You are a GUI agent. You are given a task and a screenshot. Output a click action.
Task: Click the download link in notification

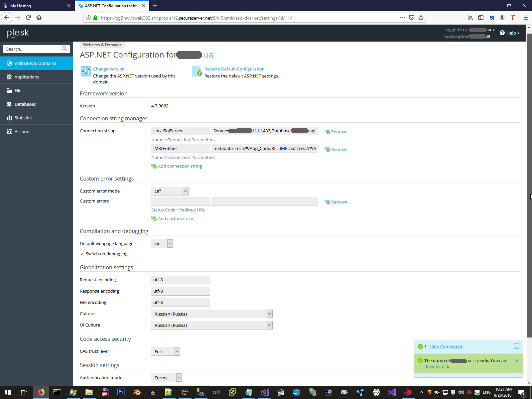click(x=434, y=366)
